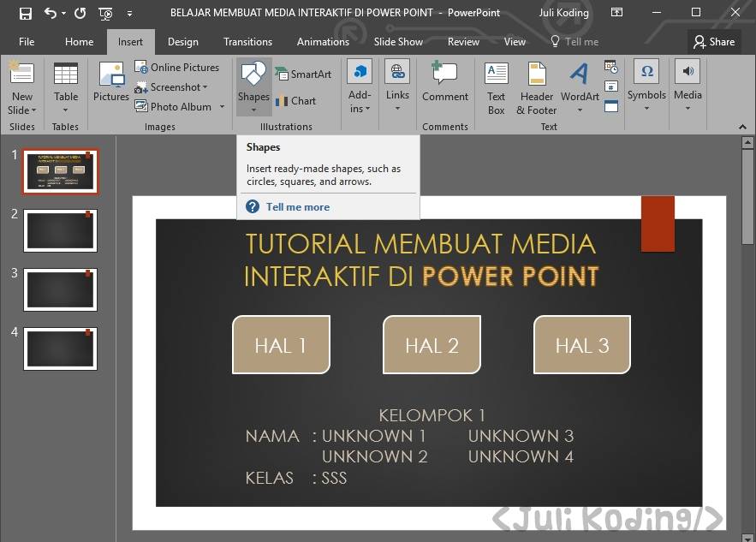This screenshot has width=756, height=542.
Task: Switch to the Design tab
Action: tap(182, 42)
